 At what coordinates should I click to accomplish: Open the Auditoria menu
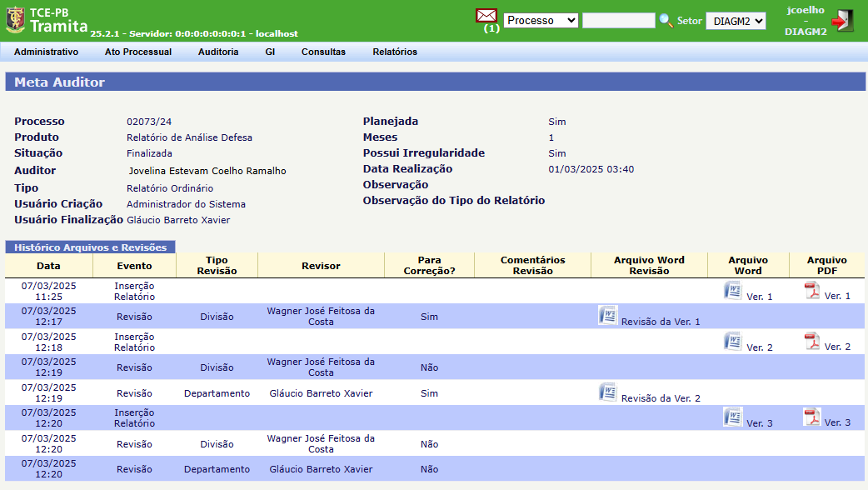pyautogui.click(x=218, y=52)
